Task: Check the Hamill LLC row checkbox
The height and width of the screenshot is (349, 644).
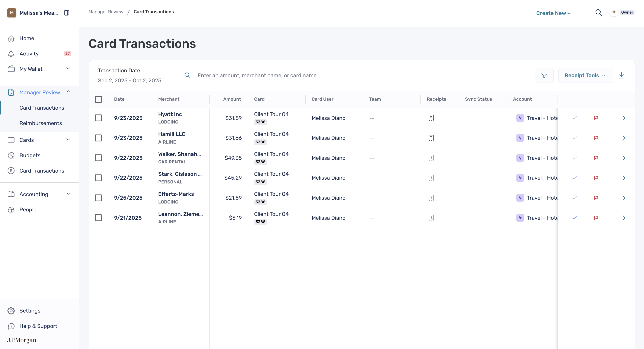Action: (x=98, y=138)
